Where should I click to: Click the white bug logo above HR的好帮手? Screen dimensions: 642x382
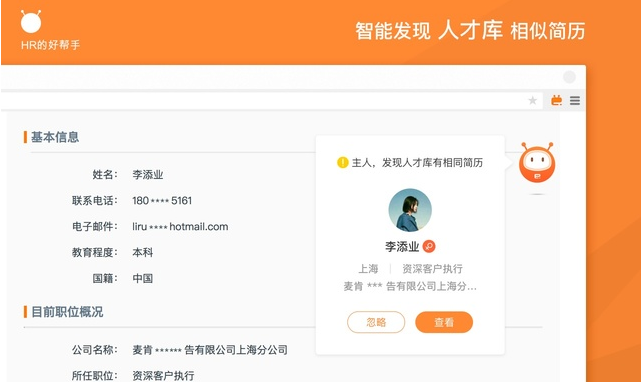(x=31, y=21)
